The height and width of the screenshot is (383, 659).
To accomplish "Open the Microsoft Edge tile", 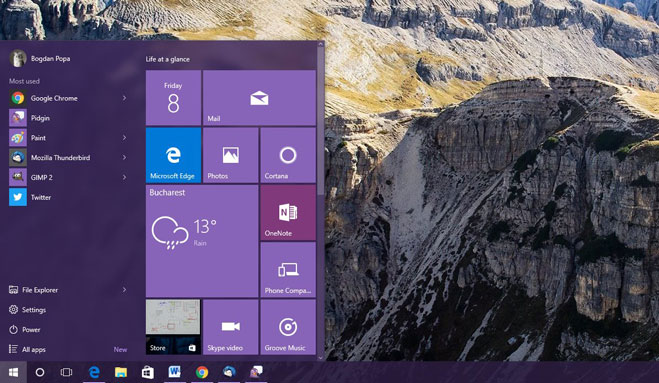I will (x=173, y=155).
